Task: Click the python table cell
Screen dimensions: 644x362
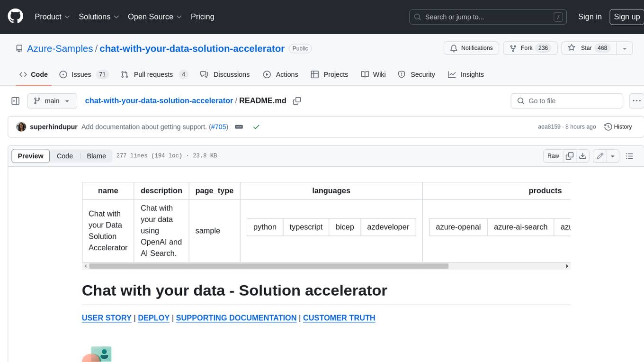Action: [x=265, y=227]
